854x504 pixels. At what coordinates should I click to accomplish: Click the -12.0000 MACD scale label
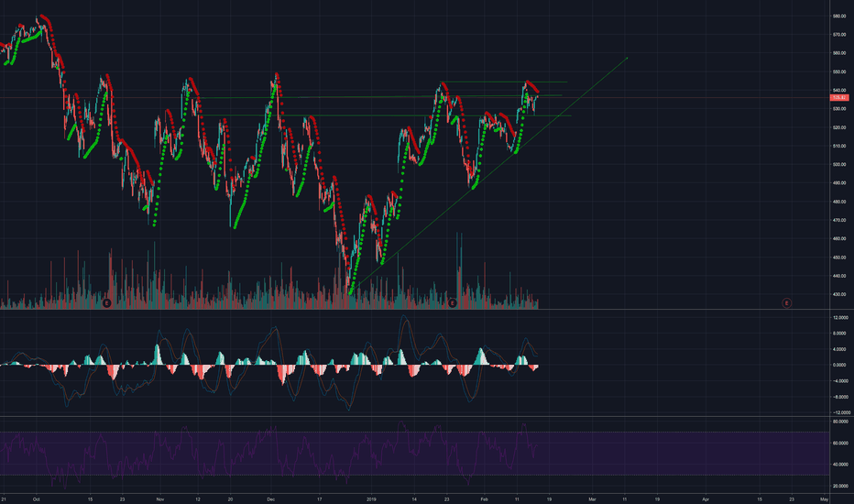[839, 413]
